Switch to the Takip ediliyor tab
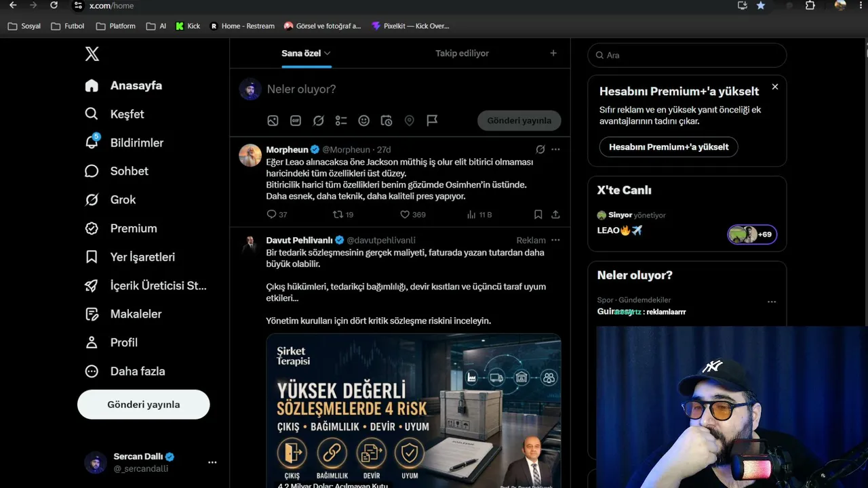The height and width of the screenshot is (488, 868). click(x=462, y=53)
